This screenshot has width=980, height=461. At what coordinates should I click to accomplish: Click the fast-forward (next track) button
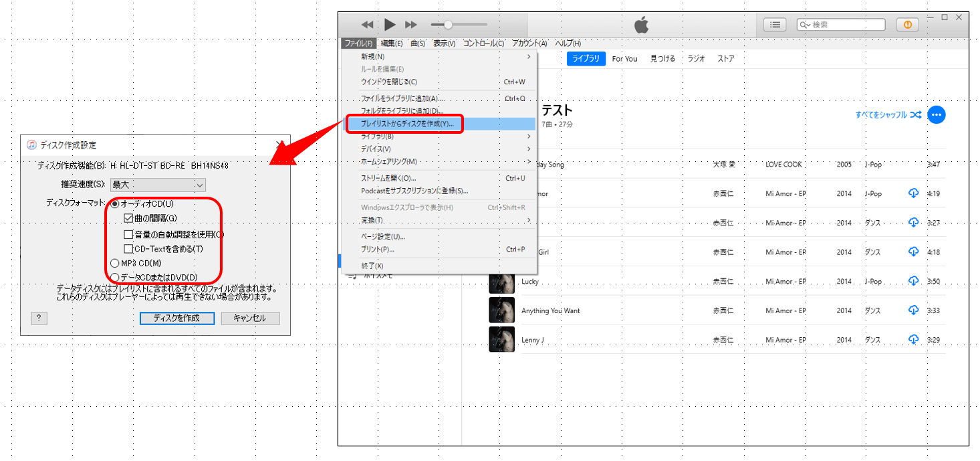411,25
